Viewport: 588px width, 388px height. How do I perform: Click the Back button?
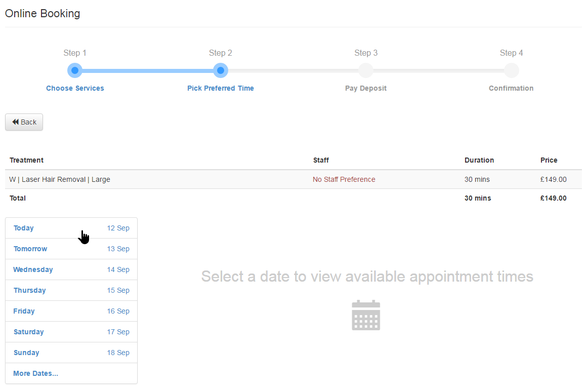click(24, 122)
